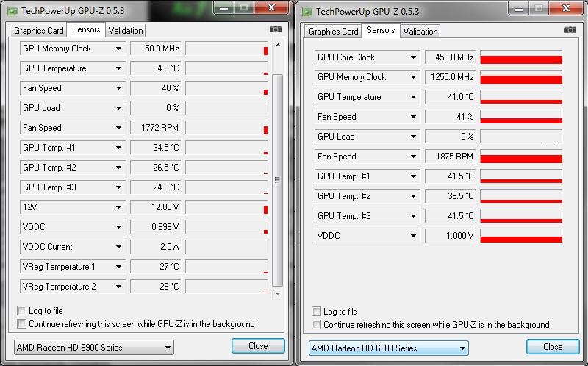Click the GPU-Z app icon in right title bar
Screen dimensions: 588x366
click(x=307, y=12)
